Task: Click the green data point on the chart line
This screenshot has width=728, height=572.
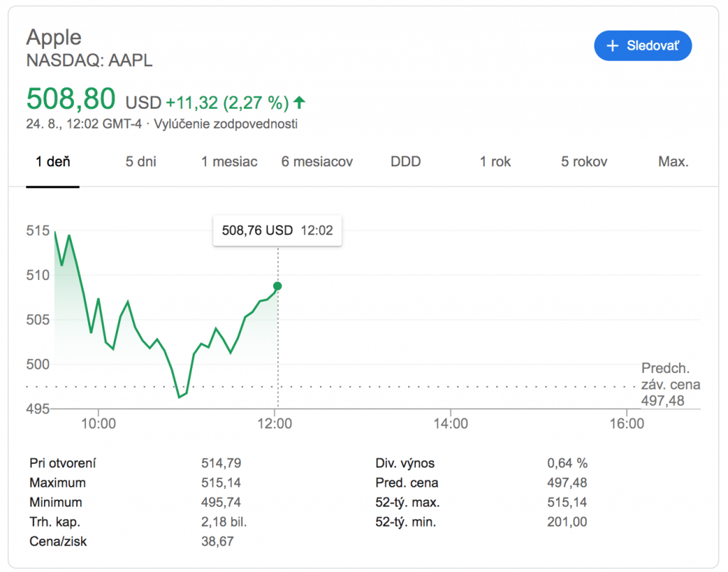Action: (x=277, y=286)
